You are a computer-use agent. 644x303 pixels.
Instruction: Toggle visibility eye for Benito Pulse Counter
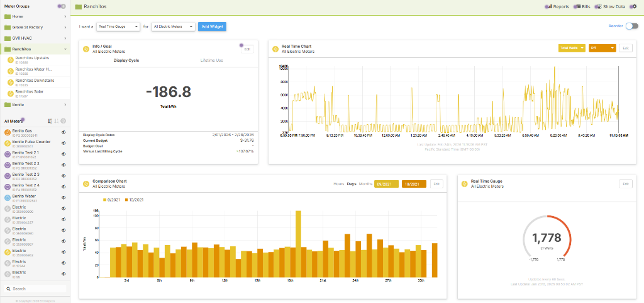pos(64,143)
